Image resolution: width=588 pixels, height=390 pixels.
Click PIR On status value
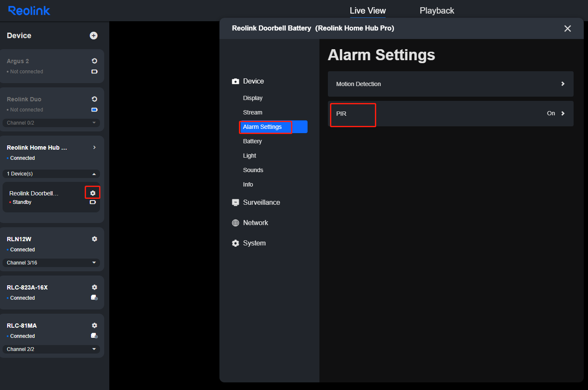pos(551,113)
